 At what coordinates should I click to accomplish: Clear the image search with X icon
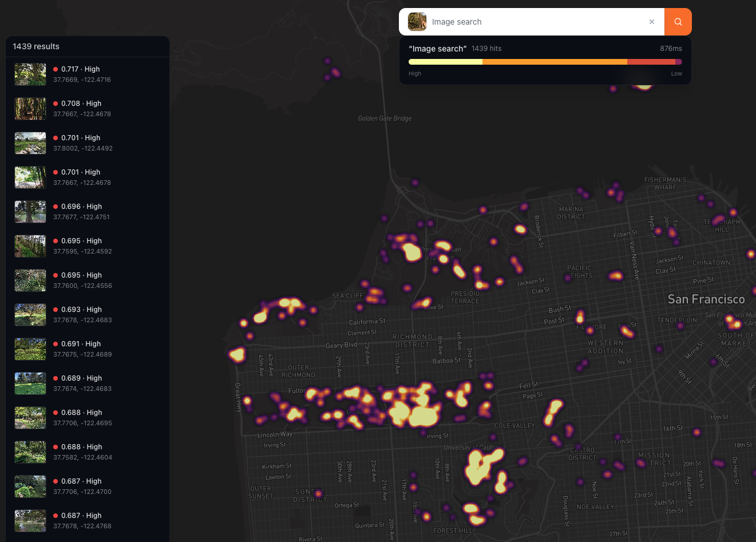(x=651, y=22)
